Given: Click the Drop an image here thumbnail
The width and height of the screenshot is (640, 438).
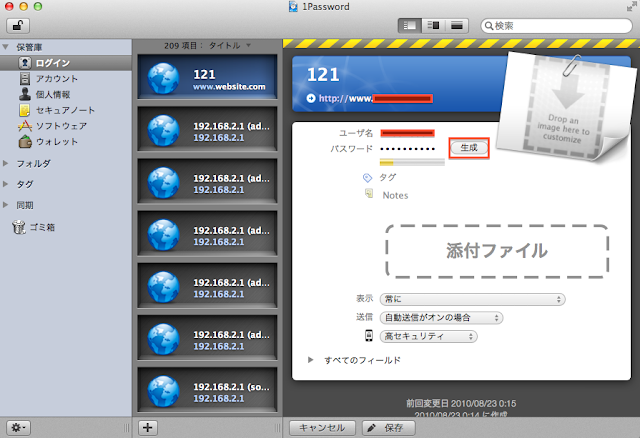Looking at the screenshot, I should (x=566, y=109).
